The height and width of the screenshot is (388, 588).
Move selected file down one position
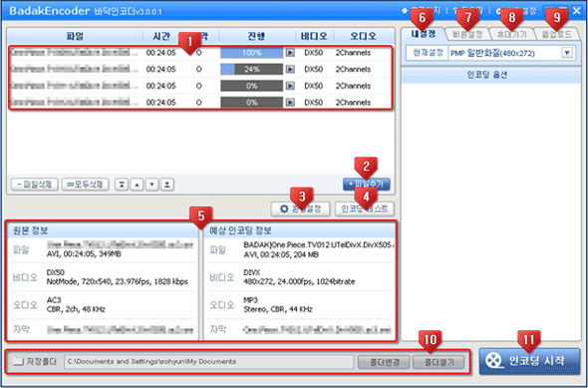pos(151,185)
